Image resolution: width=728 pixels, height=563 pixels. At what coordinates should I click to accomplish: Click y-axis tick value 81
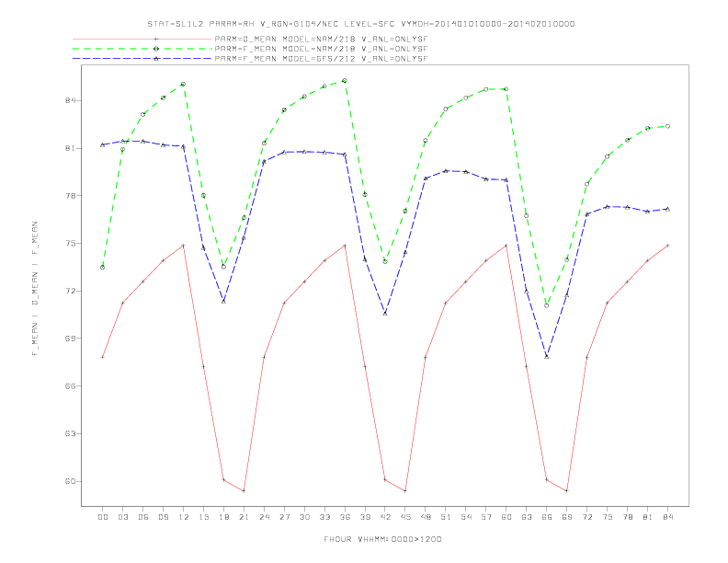tap(70, 148)
